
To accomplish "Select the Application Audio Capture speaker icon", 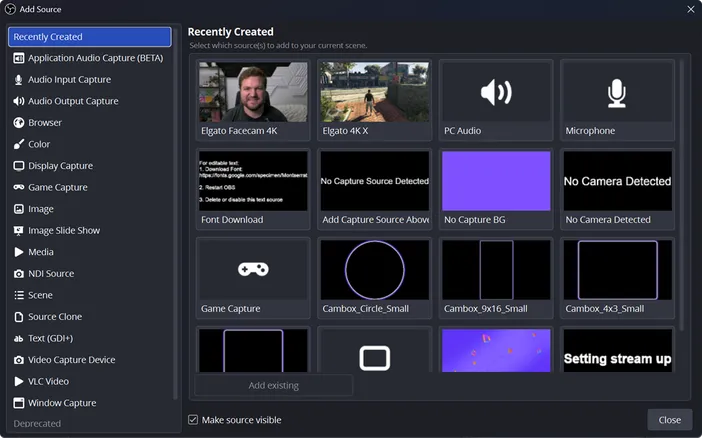I will (18, 58).
